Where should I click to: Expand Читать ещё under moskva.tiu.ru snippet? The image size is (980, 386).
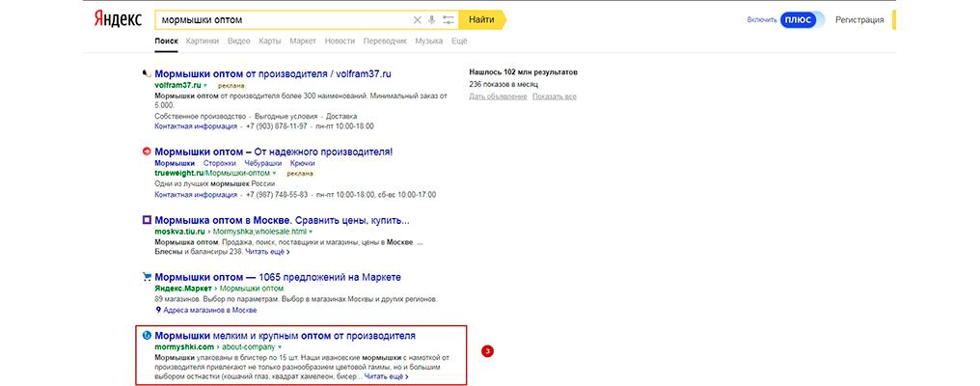click(x=267, y=252)
